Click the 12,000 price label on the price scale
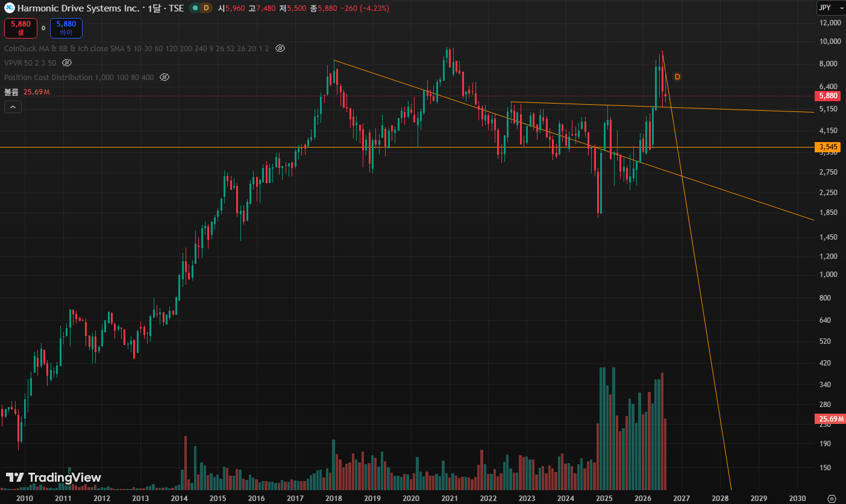846x504 pixels. [830, 23]
